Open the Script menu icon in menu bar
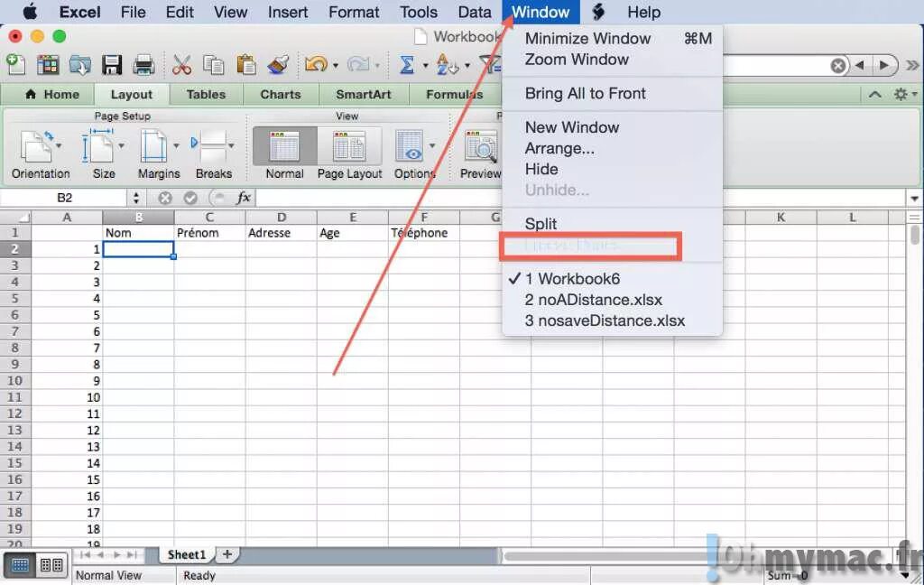 click(599, 12)
